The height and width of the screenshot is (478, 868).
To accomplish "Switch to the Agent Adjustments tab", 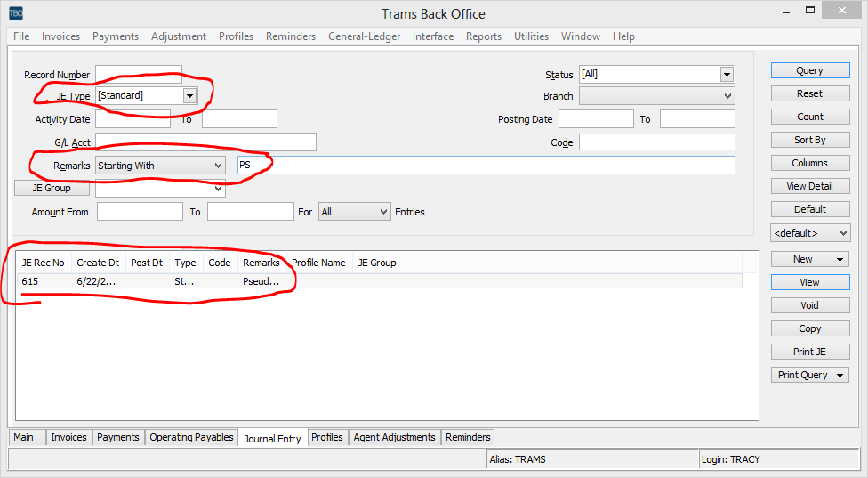I will point(394,437).
